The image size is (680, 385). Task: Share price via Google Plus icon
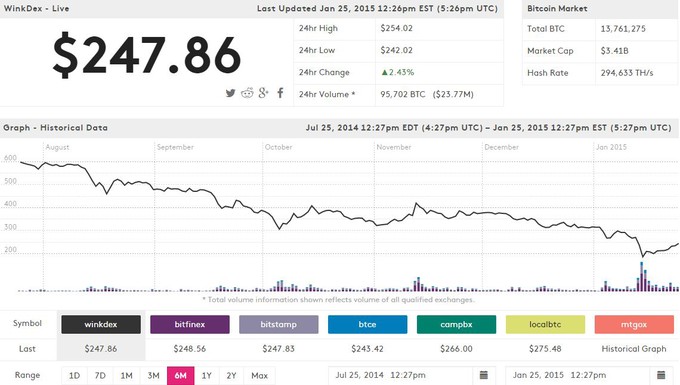pyautogui.click(x=263, y=93)
